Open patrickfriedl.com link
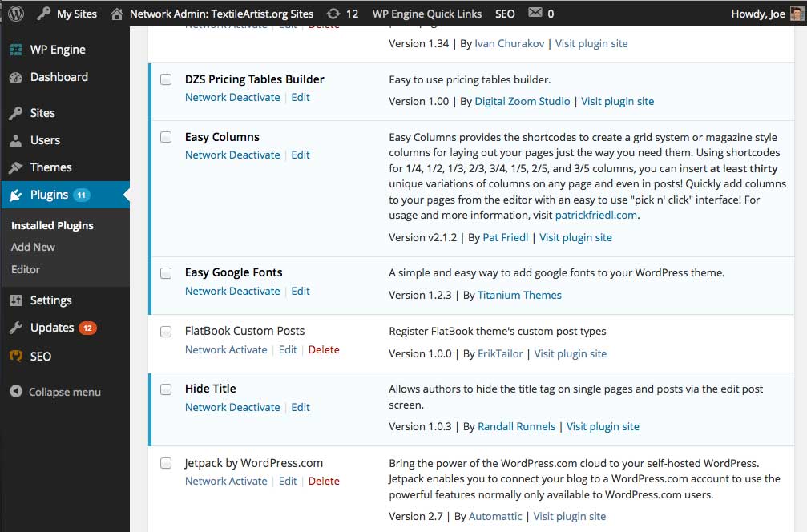 596,215
